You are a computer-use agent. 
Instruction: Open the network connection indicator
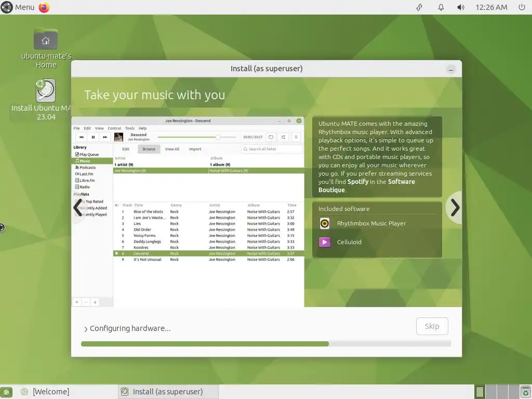coord(419,7)
